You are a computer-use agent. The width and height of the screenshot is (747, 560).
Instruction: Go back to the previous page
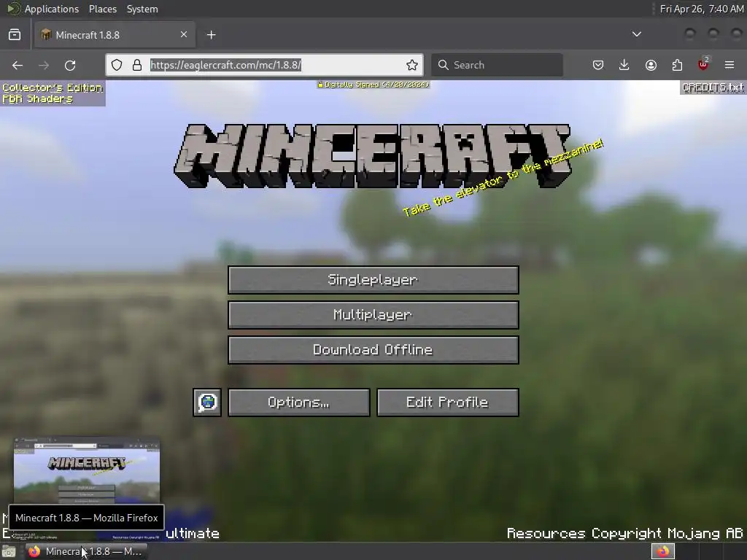[x=18, y=65]
